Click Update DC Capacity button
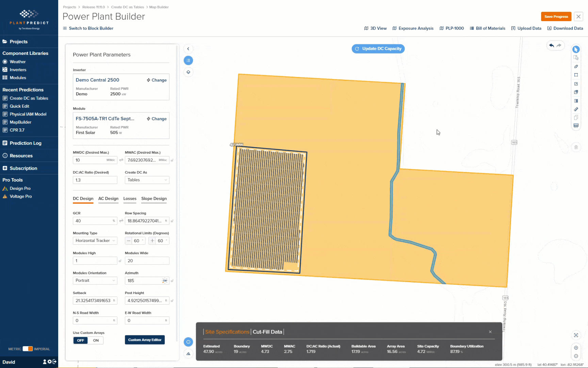Viewport: 588px width, 368px height. pyautogui.click(x=378, y=49)
